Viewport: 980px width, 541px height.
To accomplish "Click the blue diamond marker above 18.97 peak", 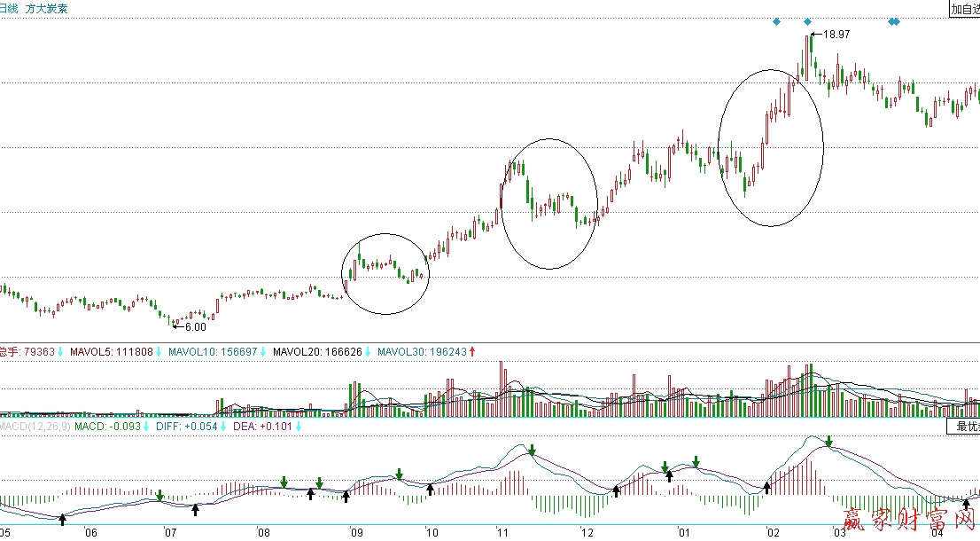I will (x=807, y=21).
